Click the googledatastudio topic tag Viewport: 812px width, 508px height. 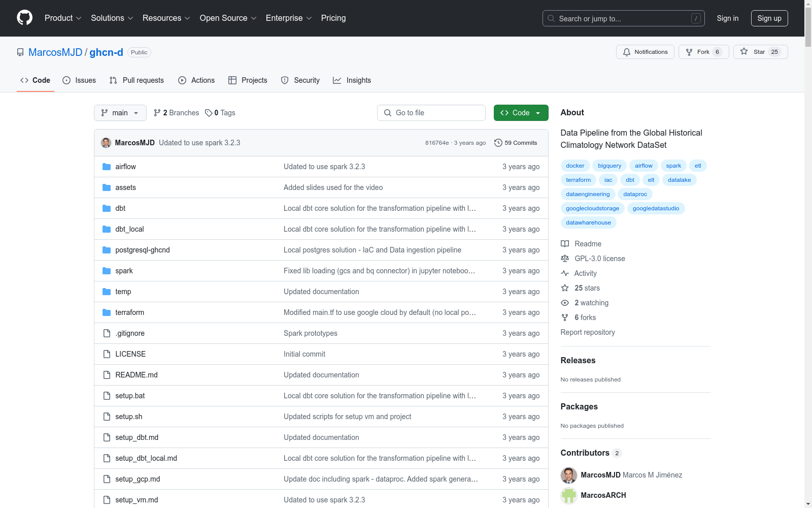pyautogui.click(x=656, y=208)
